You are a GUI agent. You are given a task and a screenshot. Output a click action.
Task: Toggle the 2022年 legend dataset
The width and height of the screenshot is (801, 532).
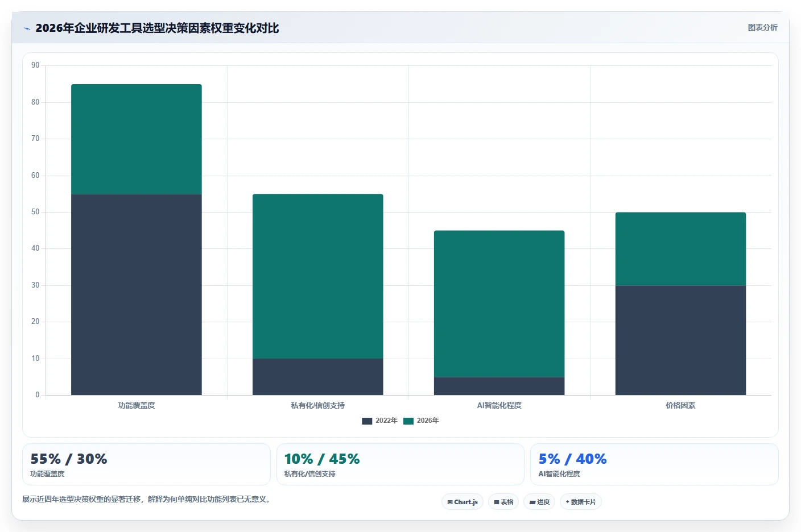click(x=379, y=421)
